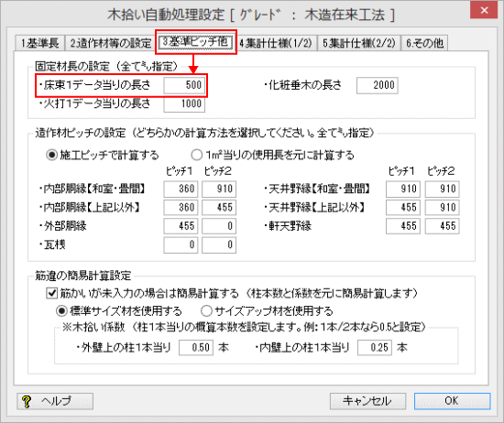Choose サイズアップ材を使用する radio button
Viewport: 504px width, 423px height.
[206, 311]
